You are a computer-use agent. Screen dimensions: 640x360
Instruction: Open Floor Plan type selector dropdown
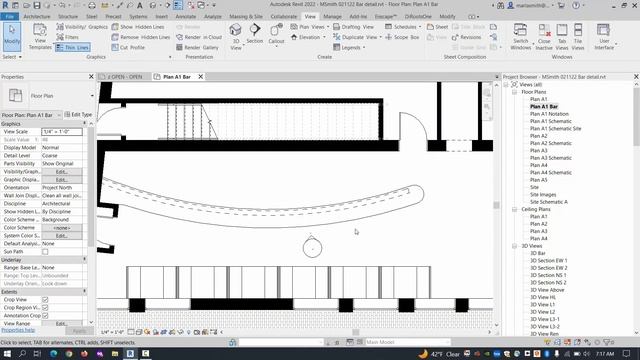point(92,96)
